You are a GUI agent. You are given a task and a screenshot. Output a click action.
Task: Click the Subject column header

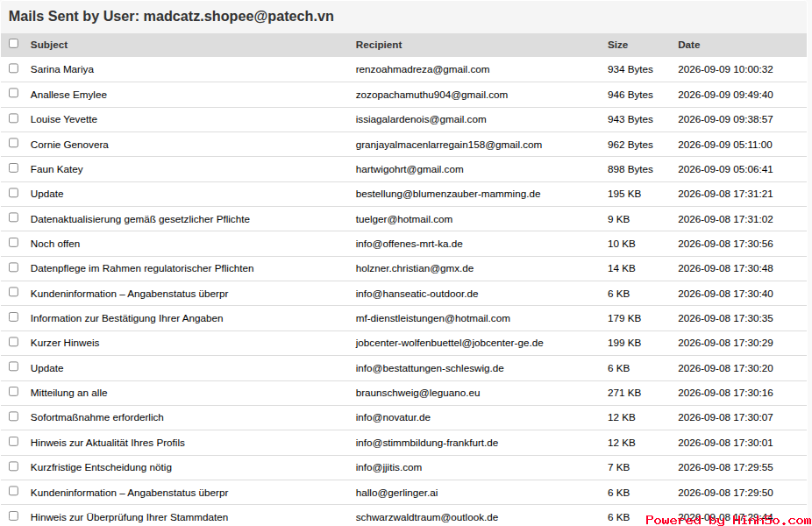[x=49, y=45]
